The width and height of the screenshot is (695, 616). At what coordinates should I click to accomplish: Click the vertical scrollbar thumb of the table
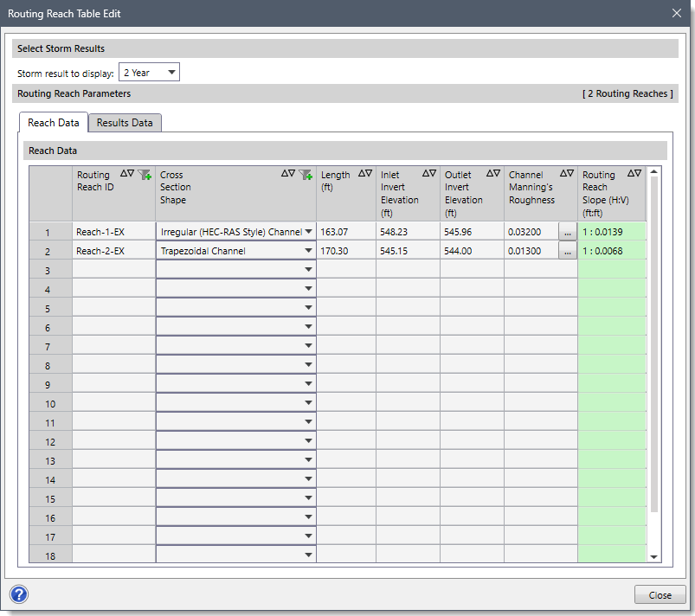[x=653, y=344]
